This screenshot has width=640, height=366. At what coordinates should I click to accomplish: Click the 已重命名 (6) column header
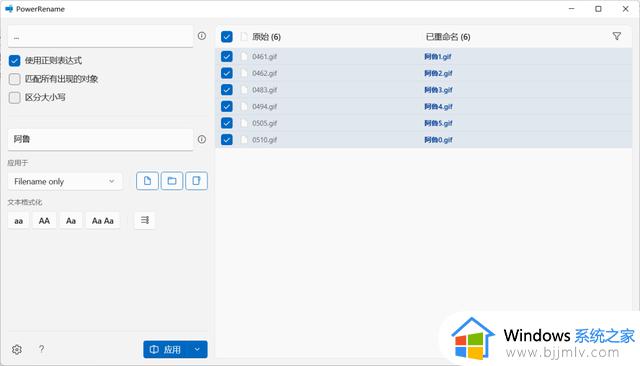tap(448, 37)
